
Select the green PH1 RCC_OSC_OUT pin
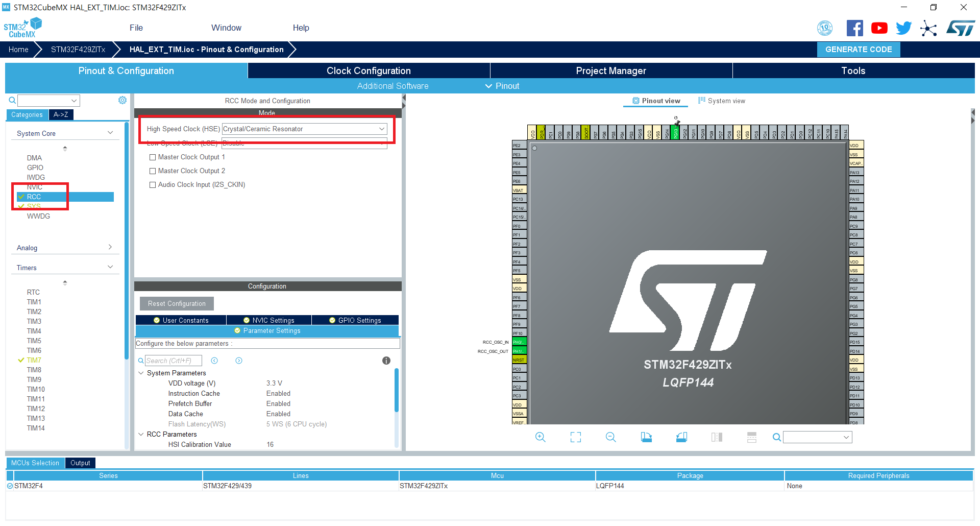click(519, 351)
